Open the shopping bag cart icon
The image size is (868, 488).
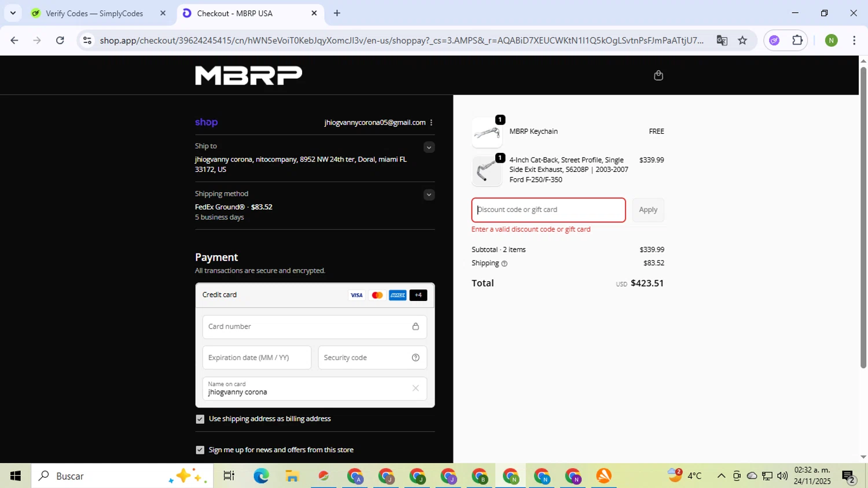658,75
